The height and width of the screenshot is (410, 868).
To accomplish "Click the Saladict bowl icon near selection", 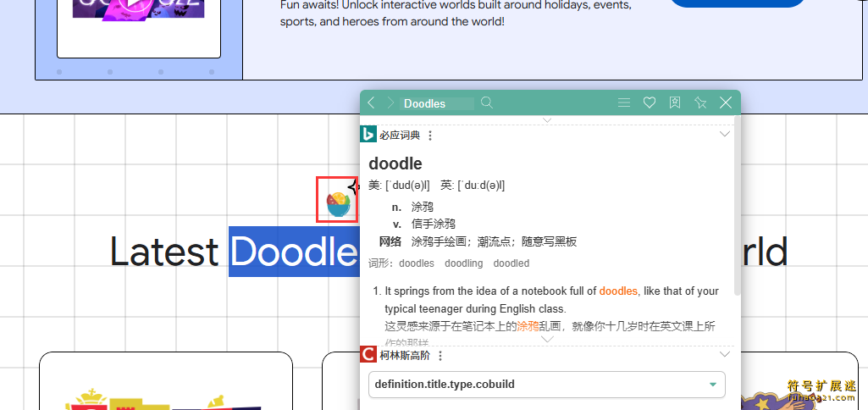I will click(338, 205).
